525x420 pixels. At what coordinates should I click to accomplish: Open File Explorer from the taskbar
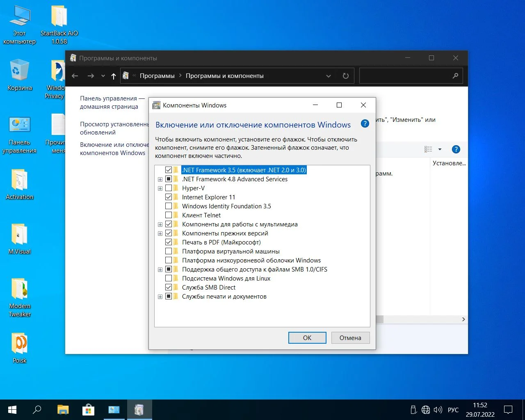tap(63, 409)
